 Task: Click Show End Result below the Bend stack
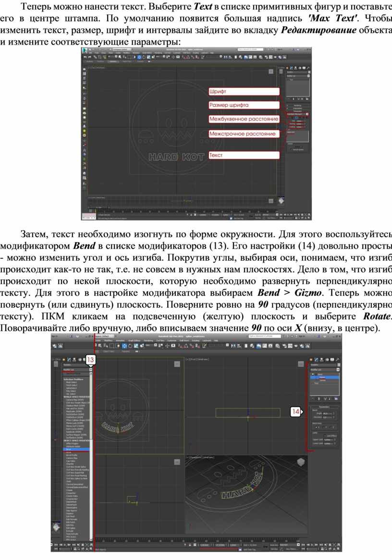[319, 399]
